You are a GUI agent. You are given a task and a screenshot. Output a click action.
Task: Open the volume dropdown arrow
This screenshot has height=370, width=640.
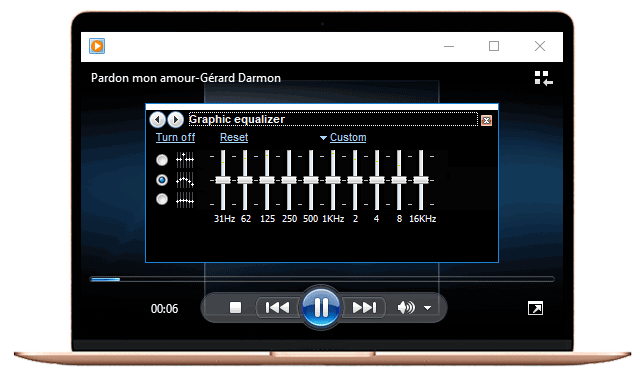pos(427,308)
